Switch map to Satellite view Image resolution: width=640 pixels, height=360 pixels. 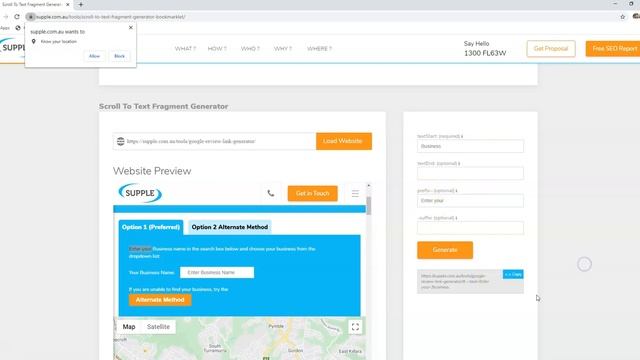pos(158,327)
